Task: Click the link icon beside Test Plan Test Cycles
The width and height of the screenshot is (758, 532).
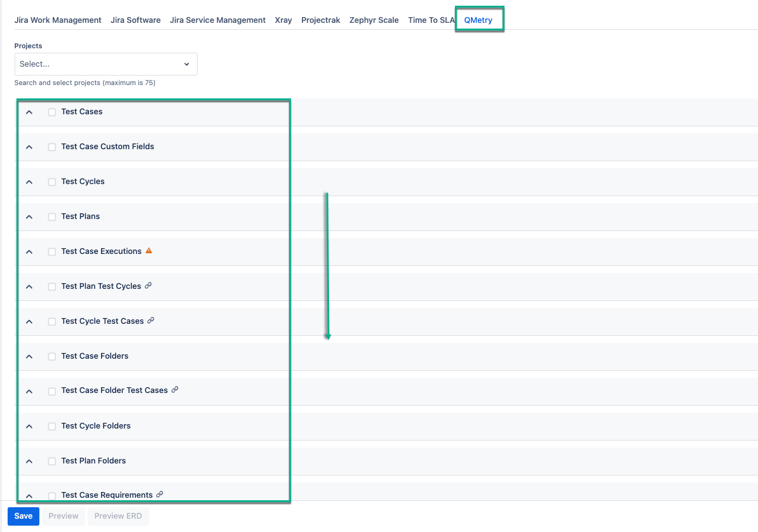Action: pos(147,286)
